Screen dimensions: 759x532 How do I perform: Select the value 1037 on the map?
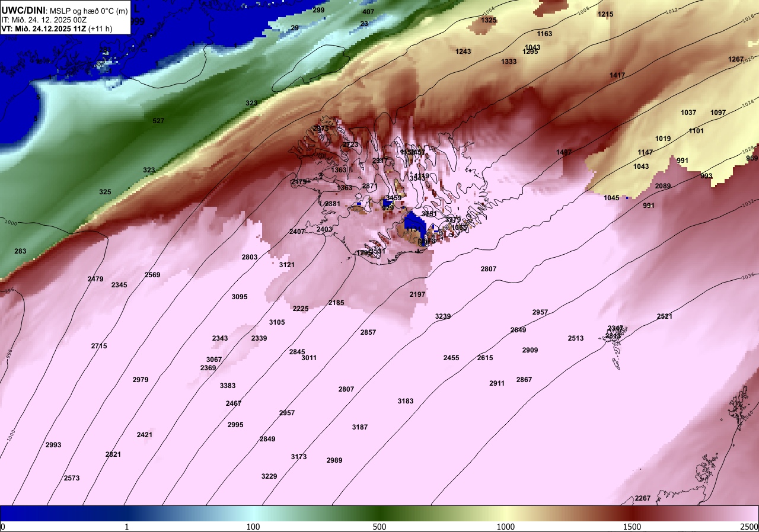(688, 113)
